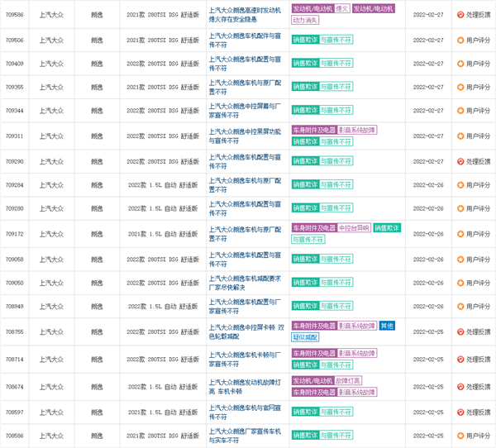Click the 用户评分 star icon in row 709280

pos(460,208)
